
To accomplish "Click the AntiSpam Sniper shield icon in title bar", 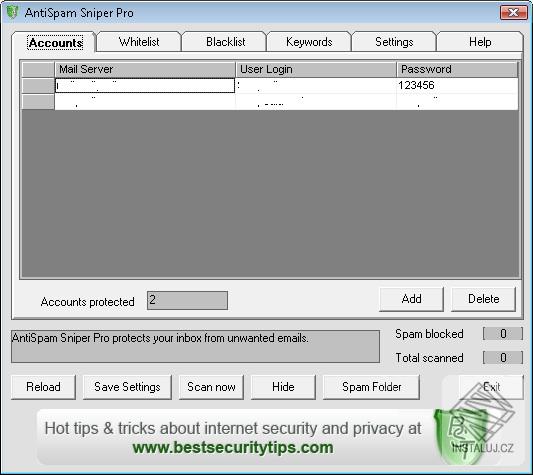I will tap(12, 13).
